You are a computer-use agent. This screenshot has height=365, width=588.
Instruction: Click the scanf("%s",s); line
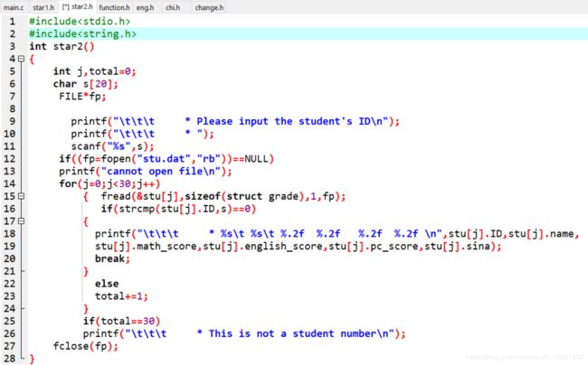pos(112,146)
